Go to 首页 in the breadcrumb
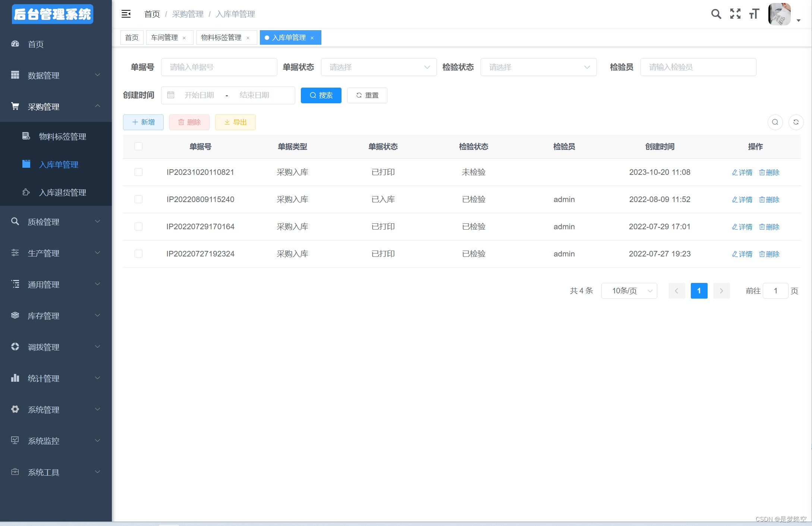This screenshot has height=526, width=812. (152, 14)
